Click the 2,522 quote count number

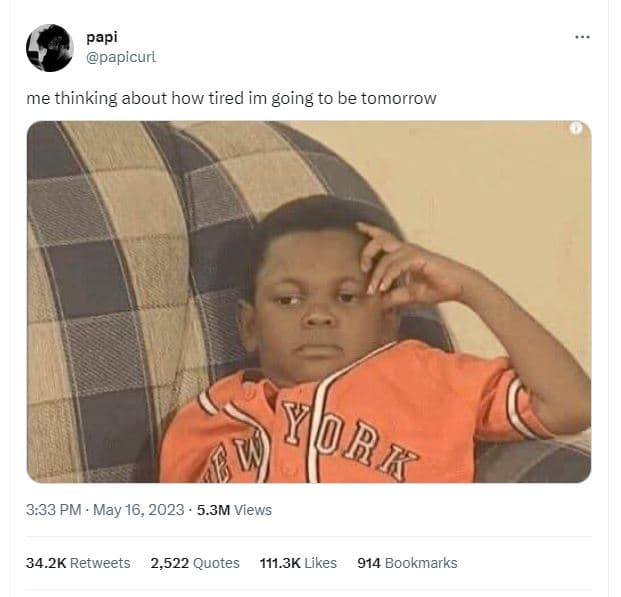(170, 563)
